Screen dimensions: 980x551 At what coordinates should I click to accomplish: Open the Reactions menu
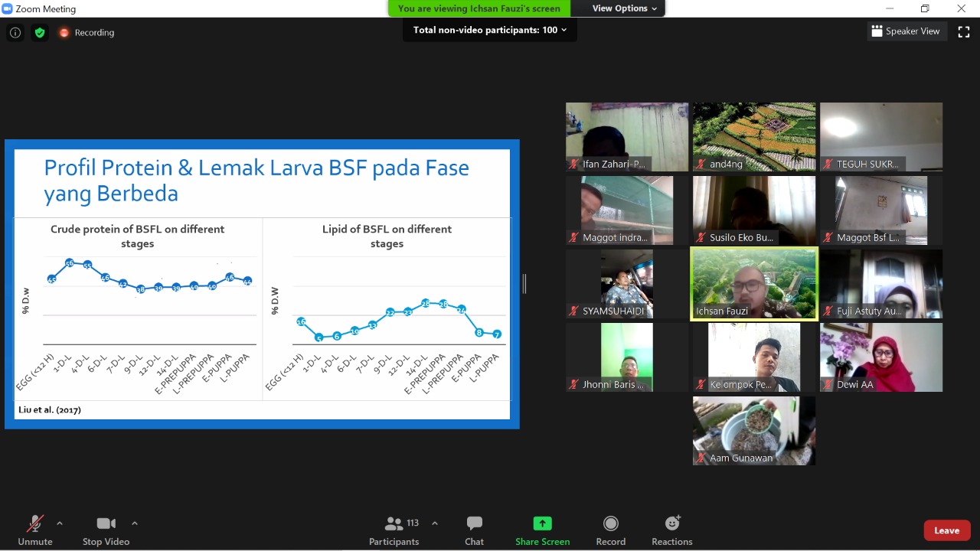(671, 530)
